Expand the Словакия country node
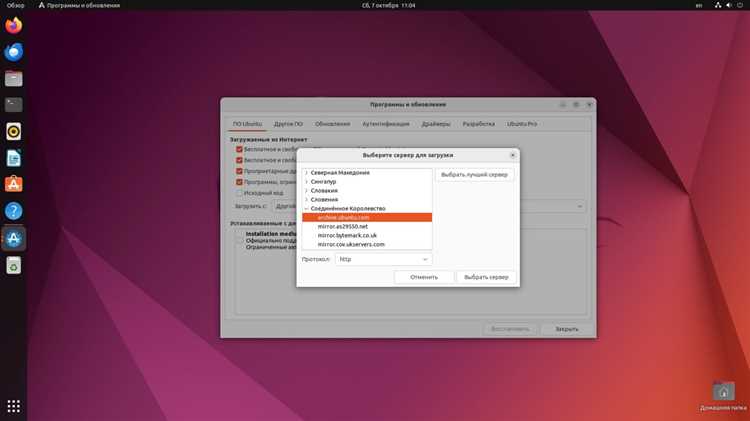 coord(306,190)
